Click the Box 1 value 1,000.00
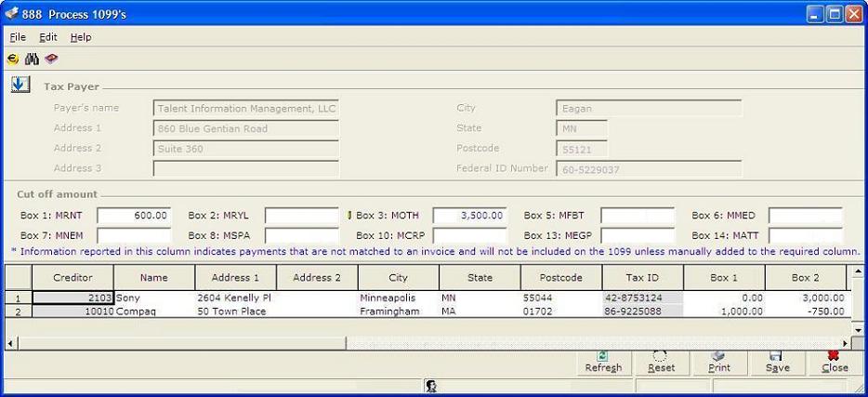 724,311
